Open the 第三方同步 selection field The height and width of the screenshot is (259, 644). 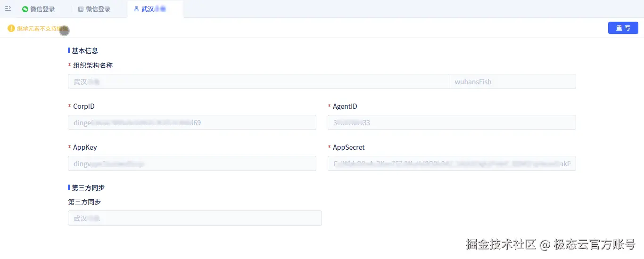point(195,218)
